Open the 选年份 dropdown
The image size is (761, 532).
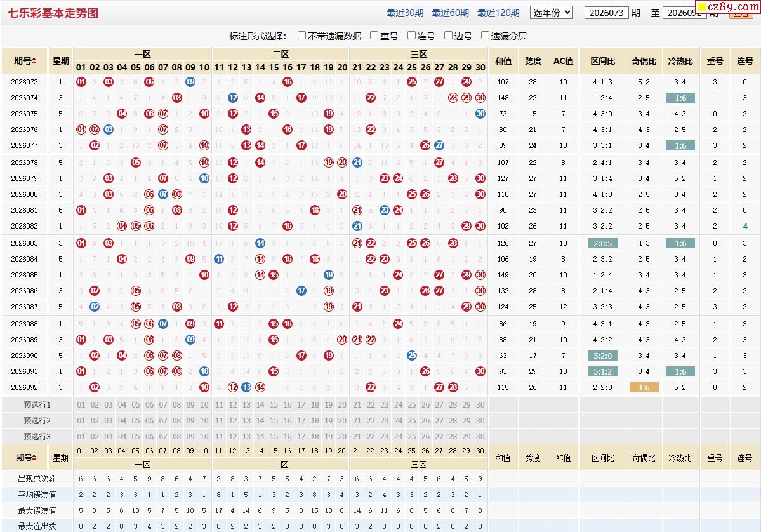[x=552, y=13]
